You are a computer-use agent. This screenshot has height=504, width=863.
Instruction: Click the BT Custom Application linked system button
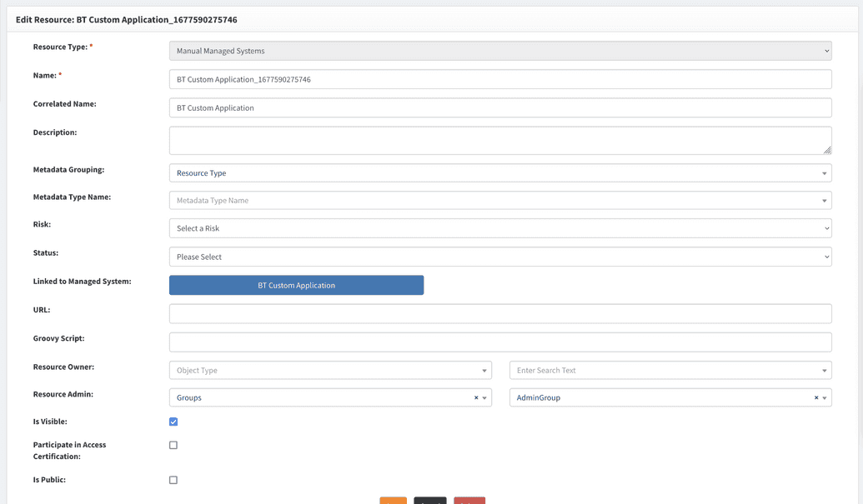click(x=296, y=284)
